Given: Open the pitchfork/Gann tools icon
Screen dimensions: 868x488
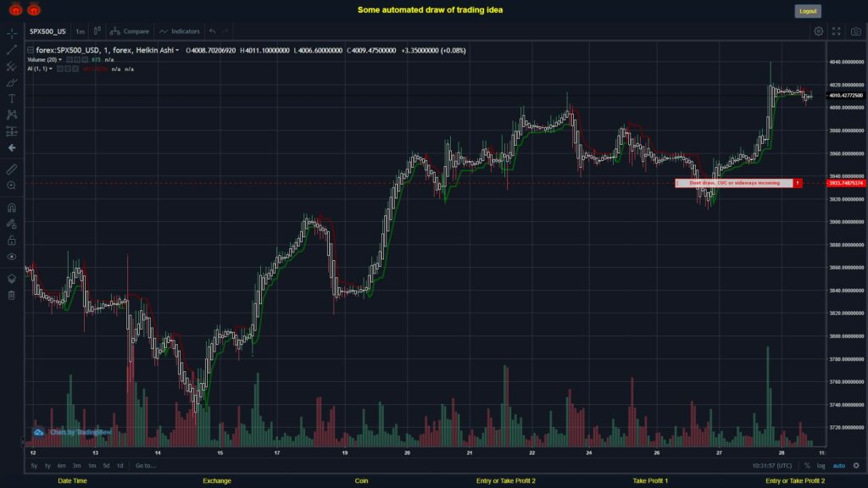Looking at the screenshot, I should pyautogui.click(x=12, y=66).
